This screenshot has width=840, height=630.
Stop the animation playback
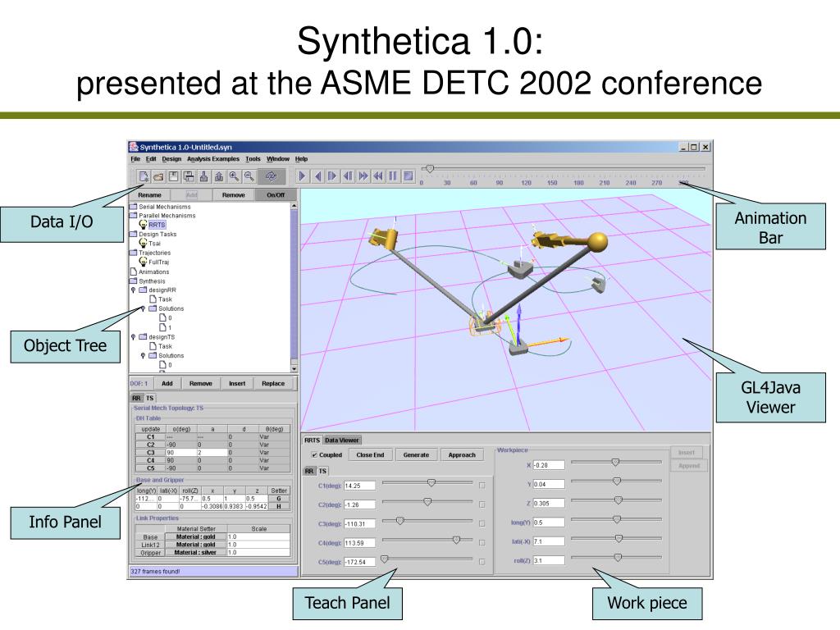pyautogui.click(x=409, y=176)
